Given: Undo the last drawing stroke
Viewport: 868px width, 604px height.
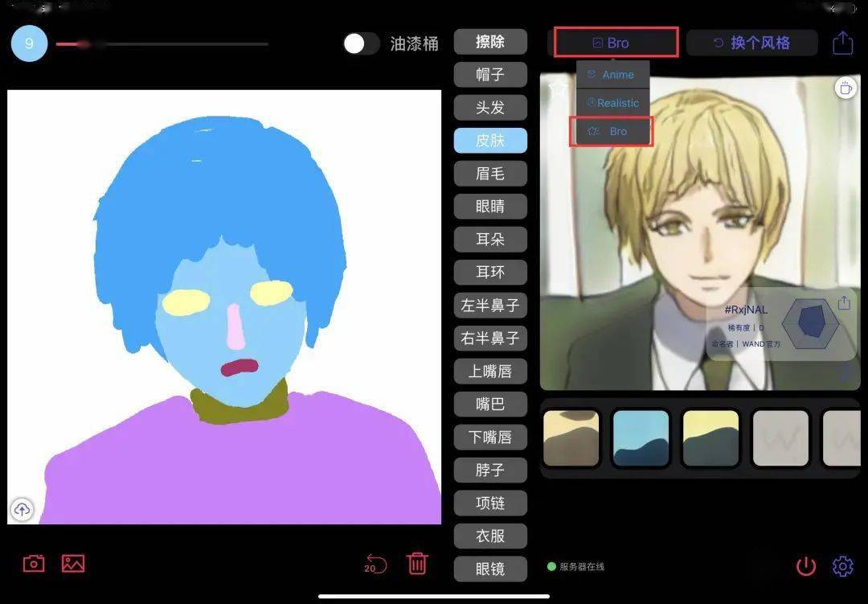Looking at the screenshot, I should [375, 562].
